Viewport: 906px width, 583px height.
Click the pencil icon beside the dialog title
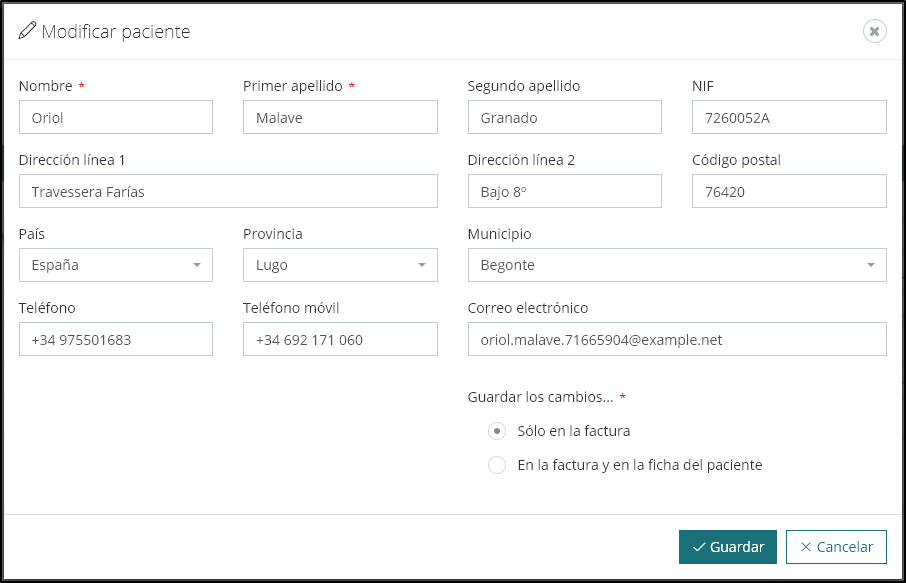[x=28, y=32]
